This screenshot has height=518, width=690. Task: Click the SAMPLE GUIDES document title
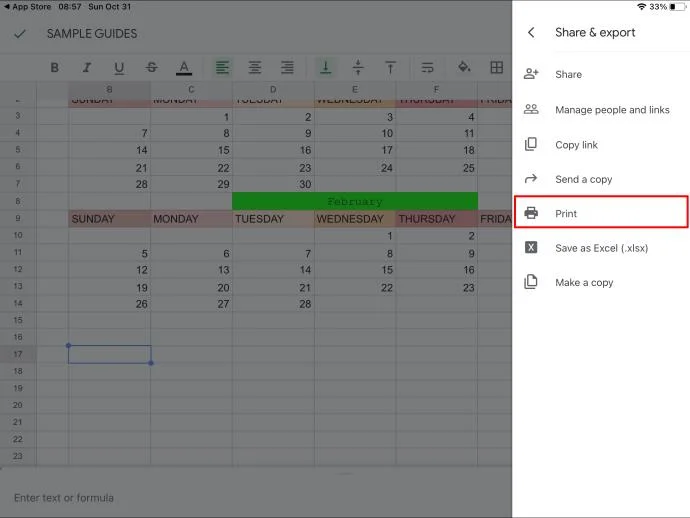(x=92, y=34)
